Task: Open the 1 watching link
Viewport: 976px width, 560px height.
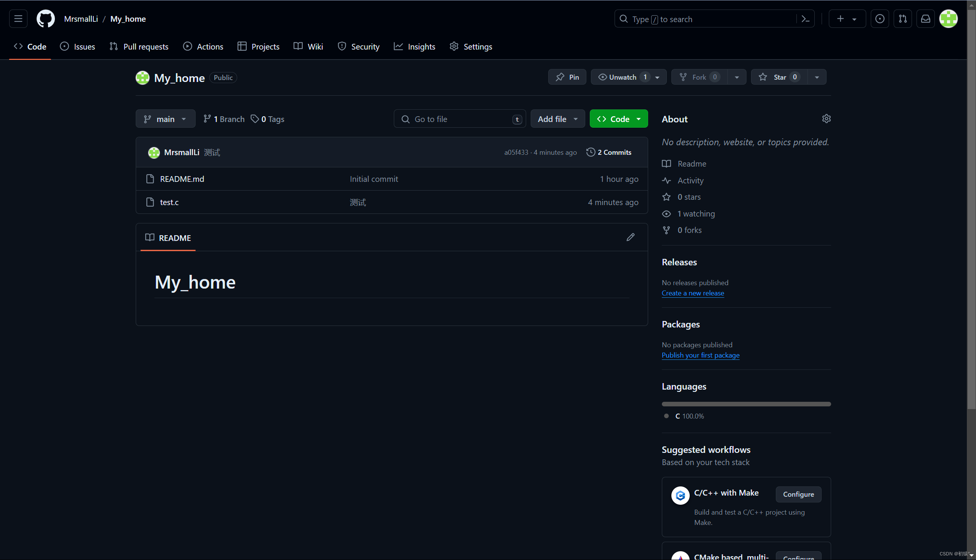Action: pyautogui.click(x=688, y=213)
